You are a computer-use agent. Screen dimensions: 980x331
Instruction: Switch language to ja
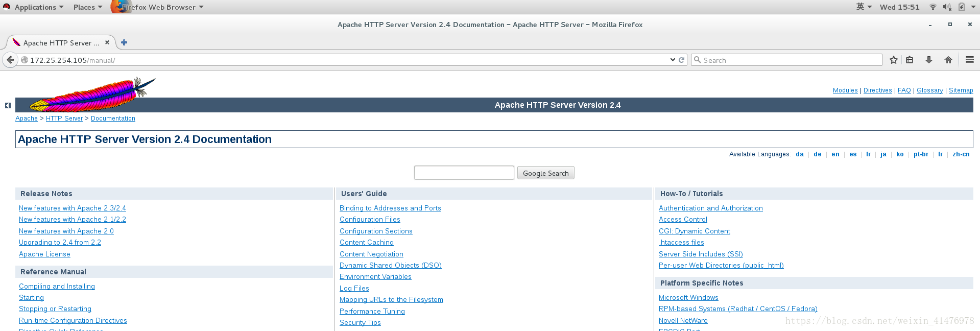883,154
